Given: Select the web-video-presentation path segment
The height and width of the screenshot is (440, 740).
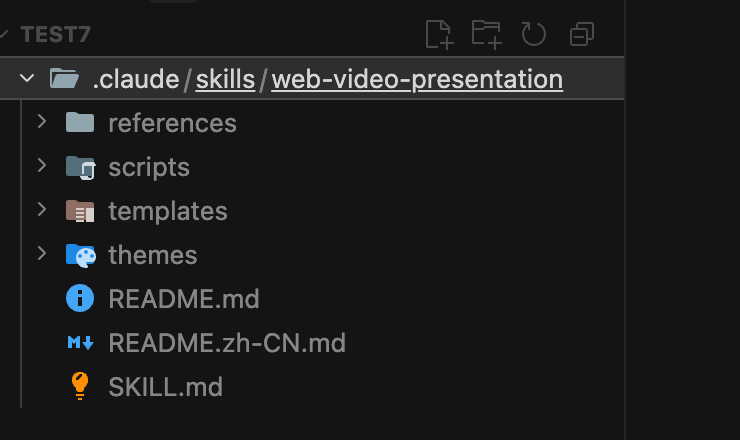Looking at the screenshot, I should pos(417,79).
